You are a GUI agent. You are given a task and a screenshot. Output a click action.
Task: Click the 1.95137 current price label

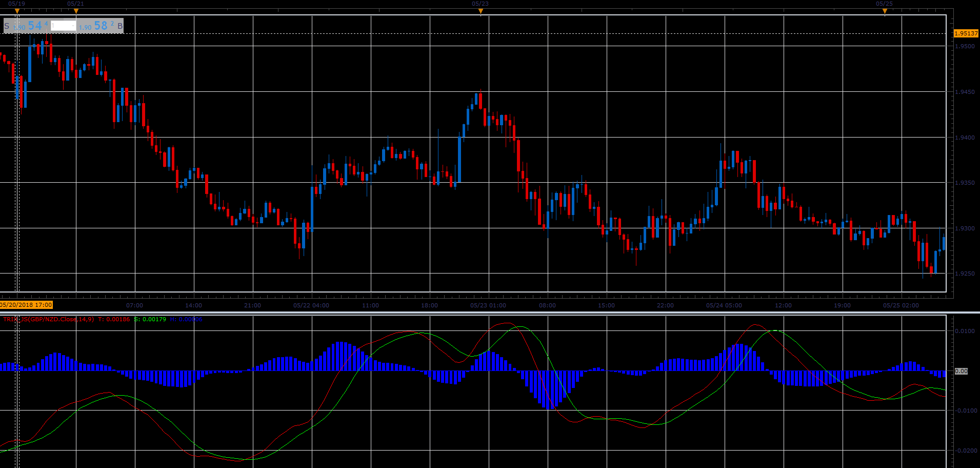pyautogui.click(x=966, y=33)
